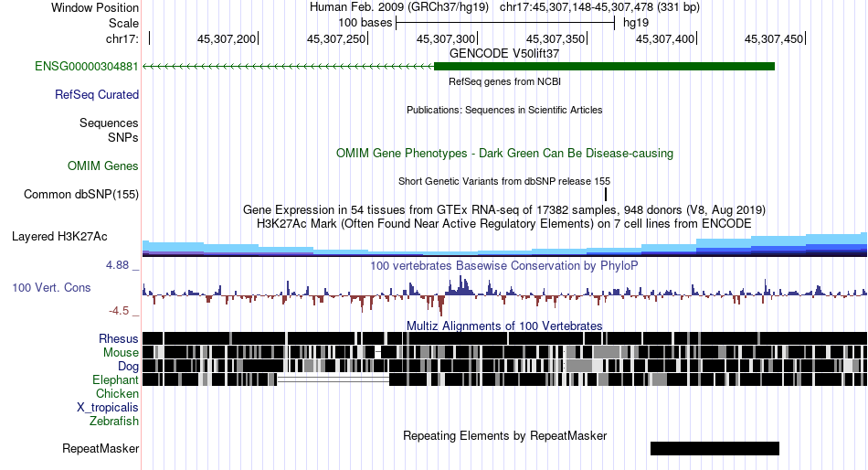Click the Elephant alignment gap double line
Image resolution: width=868 pixels, height=470 pixels.
(333, 379)
